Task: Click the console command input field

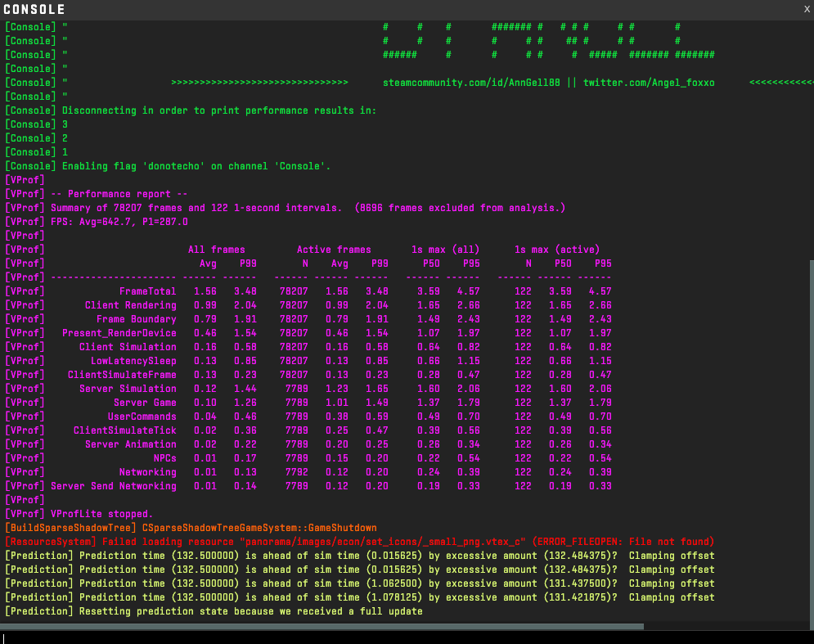Action: point(407,637)
